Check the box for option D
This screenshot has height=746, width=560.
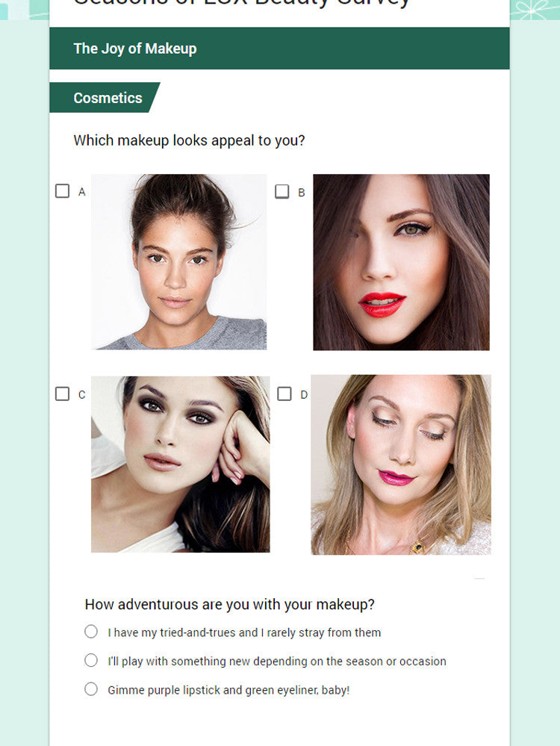pyautogui.click(x=284, y=394)
